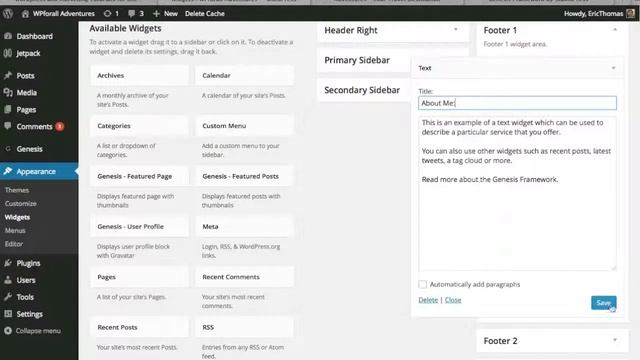
Task: Click the text area resize handle
Action: click(x=613, y=268)
